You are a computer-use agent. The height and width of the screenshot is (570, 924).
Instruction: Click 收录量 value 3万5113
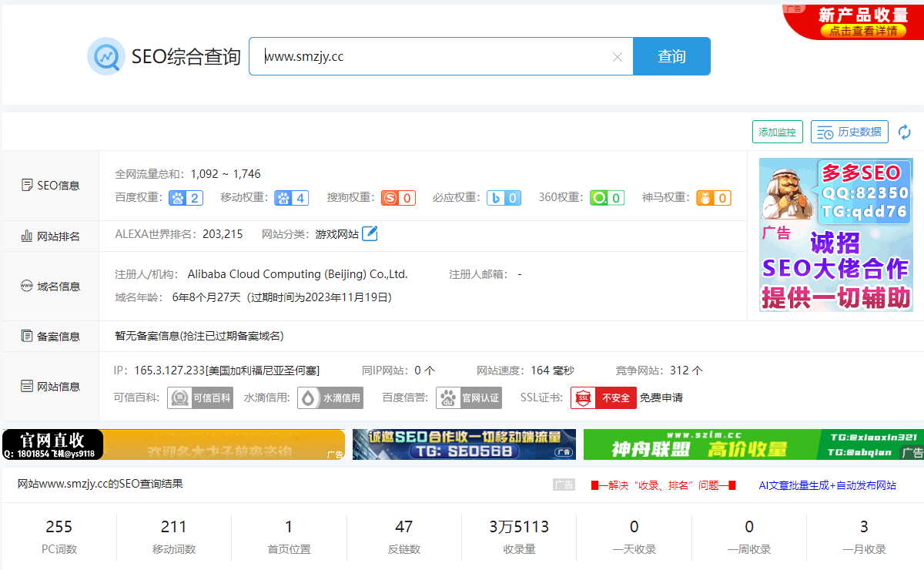[x=519, y=527]
